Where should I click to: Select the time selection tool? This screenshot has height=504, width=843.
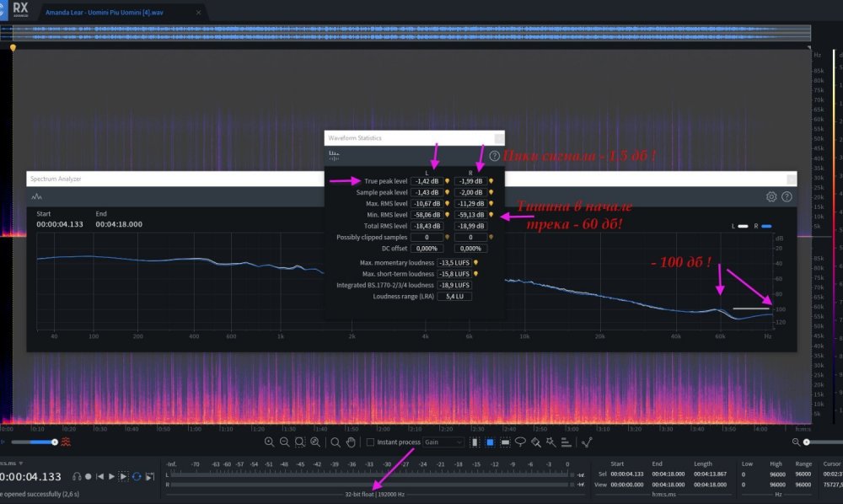(475, 442)
